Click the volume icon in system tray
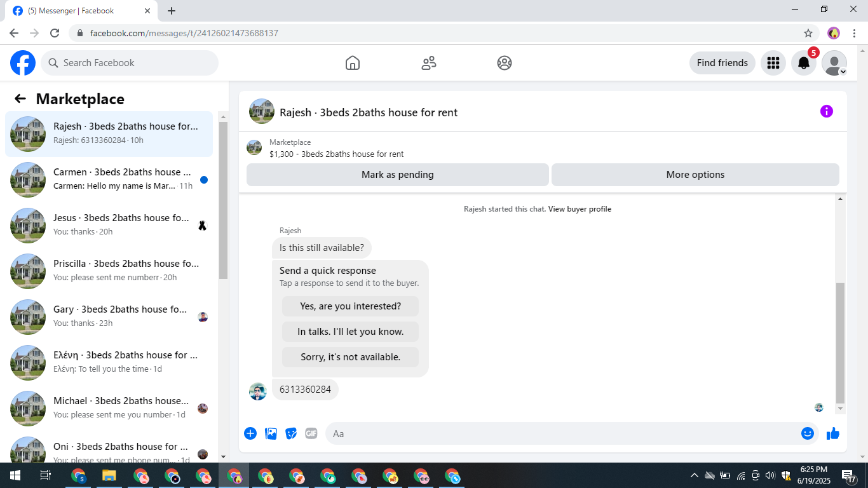 click(770, 475)
